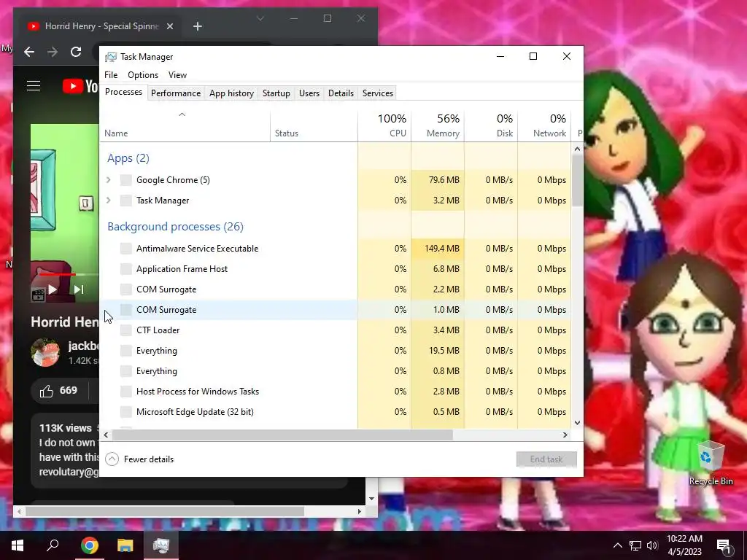Open the Options menu

coord(143,75)
